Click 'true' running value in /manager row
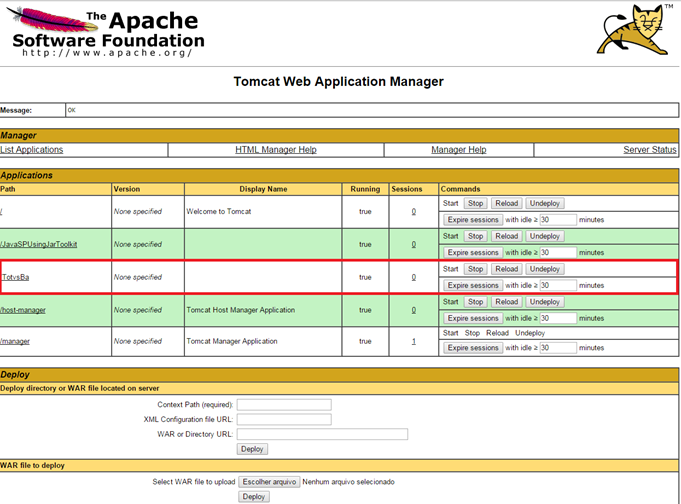This screenshot has width=681, height=504. pyautogui.click(x=365, y=342)
